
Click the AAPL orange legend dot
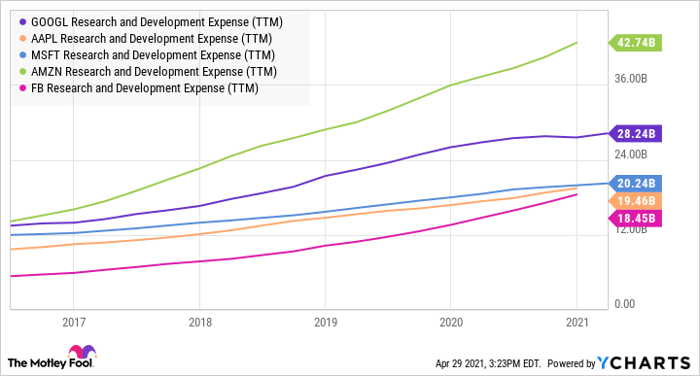point(23,38)
